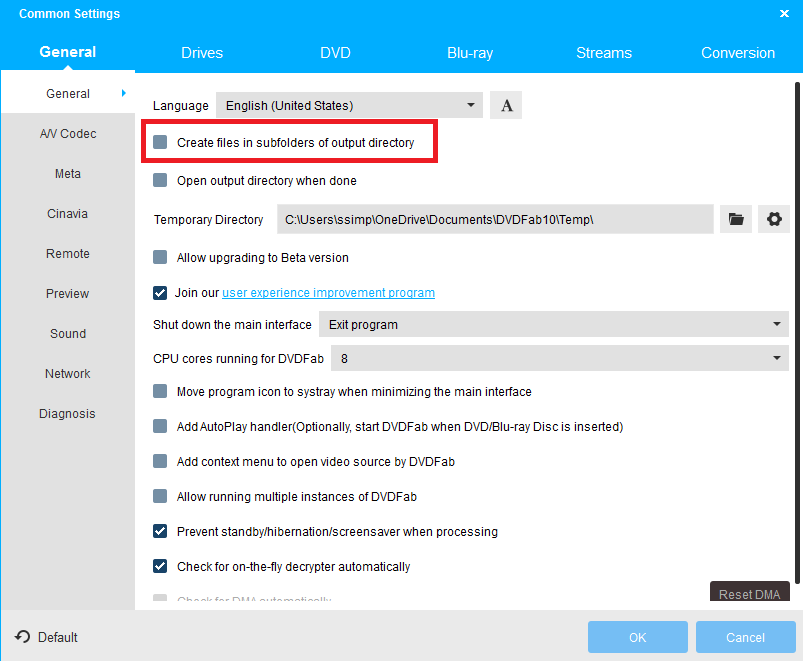Enable Create files in subfolders checkbox
The image size is (803, 661).
tap(160, 143)
